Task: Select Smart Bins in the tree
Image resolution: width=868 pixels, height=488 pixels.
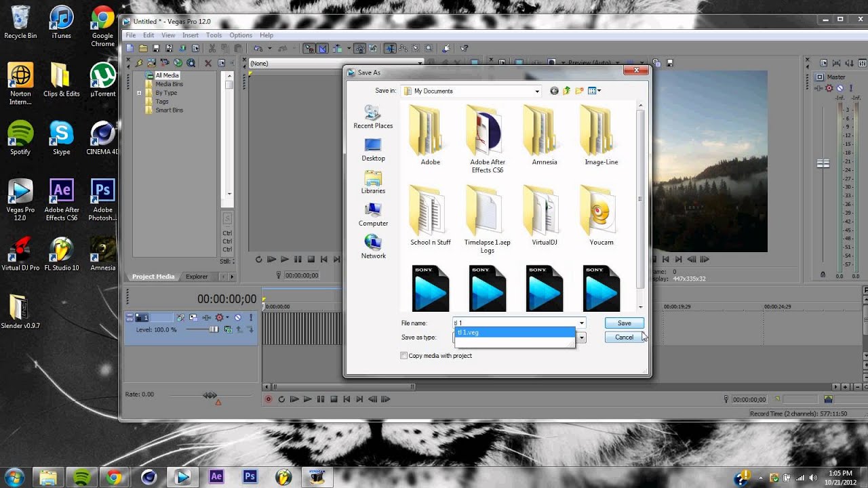Action: (169, 110)
